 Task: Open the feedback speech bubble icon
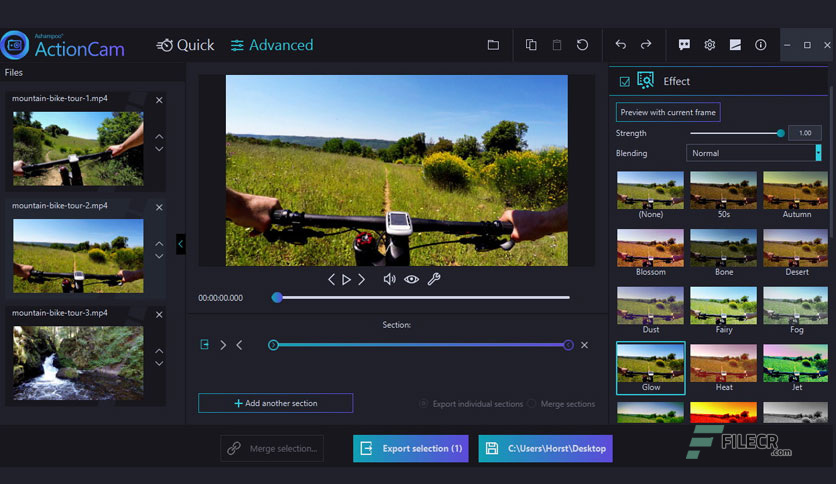(x=684, y=45)
